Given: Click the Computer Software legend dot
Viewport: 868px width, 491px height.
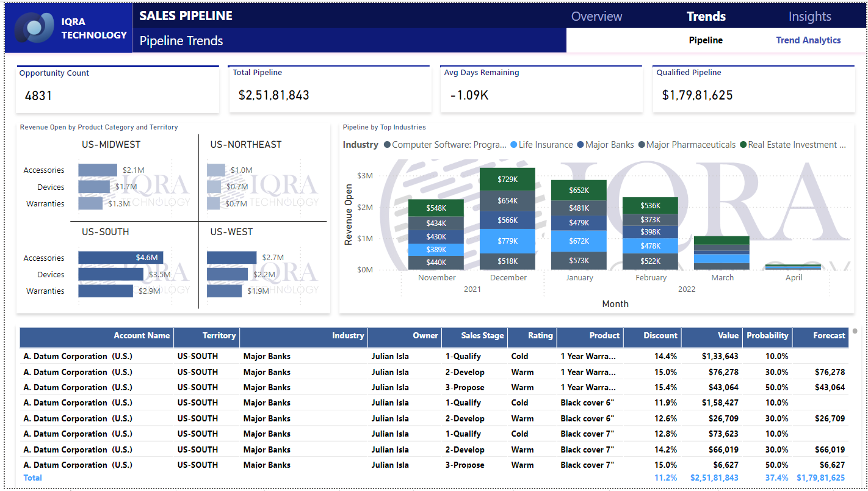Looking at the screenshot, I should point(386,145).
